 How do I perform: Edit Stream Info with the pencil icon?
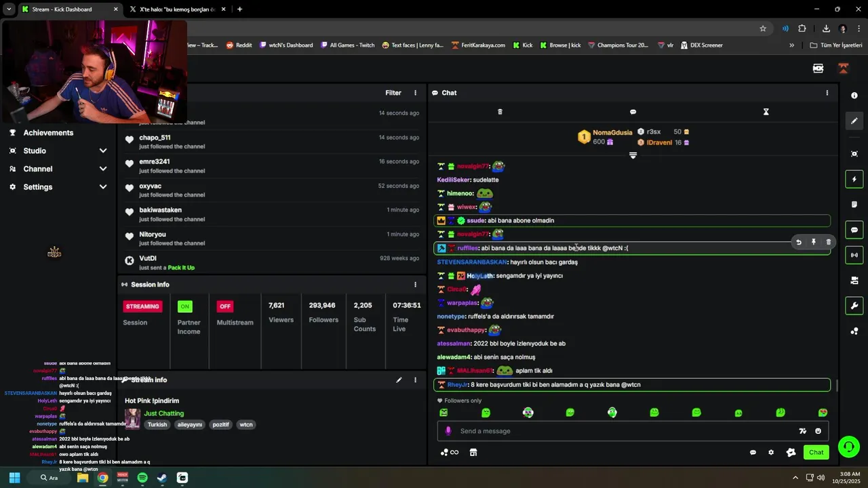(399, 380)
